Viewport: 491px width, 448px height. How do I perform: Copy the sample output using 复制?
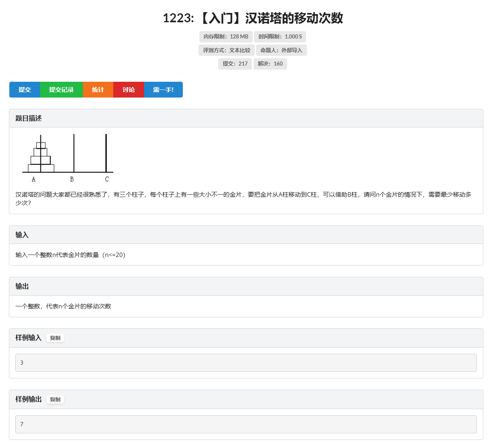tap(55, 399)
